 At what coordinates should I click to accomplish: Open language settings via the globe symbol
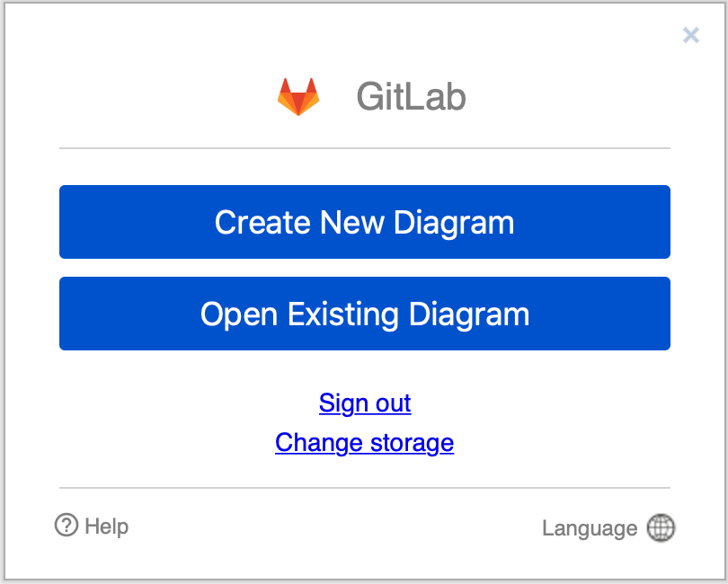click(x=661, y=527)
